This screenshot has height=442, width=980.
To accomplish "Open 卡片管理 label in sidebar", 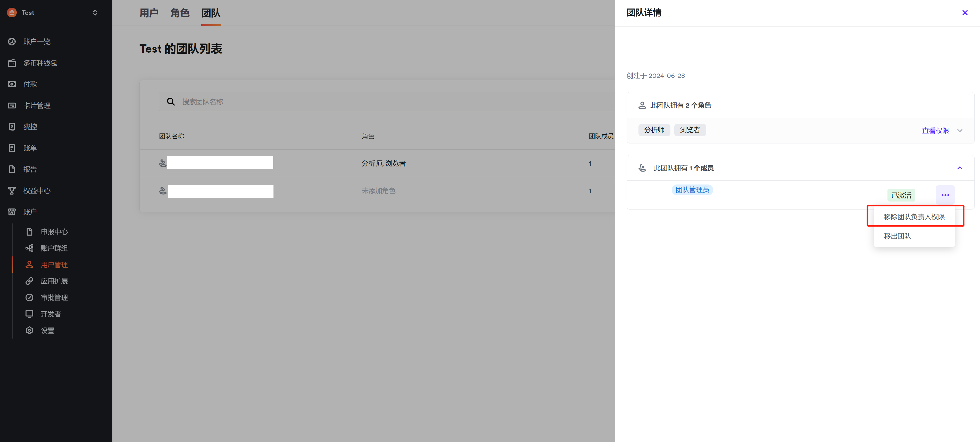I will tap(37, 106).
